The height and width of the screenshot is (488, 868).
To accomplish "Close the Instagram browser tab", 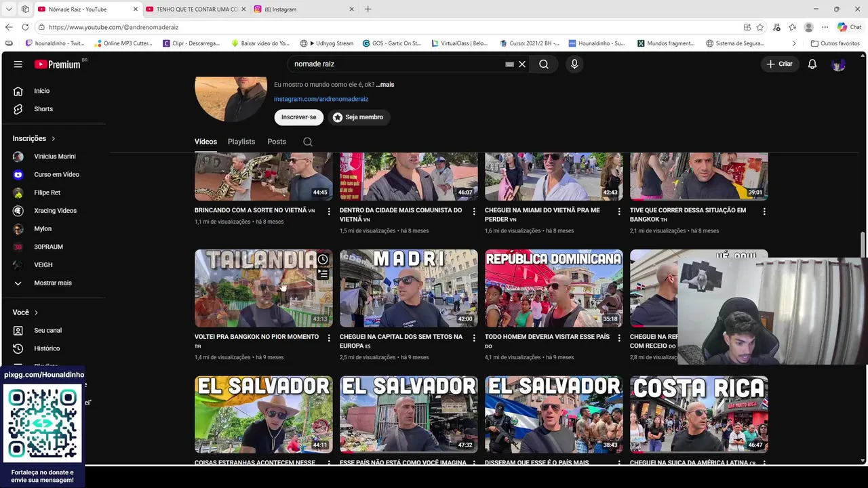I will tap(351, 9).
